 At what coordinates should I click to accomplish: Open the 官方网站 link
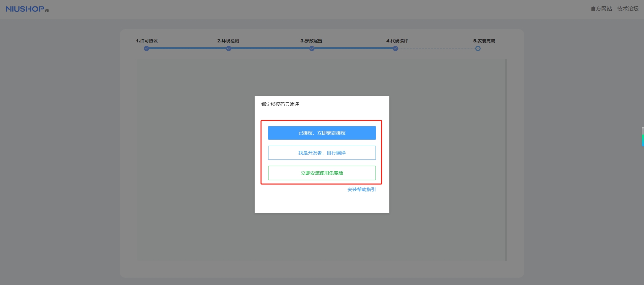[601, 9]
